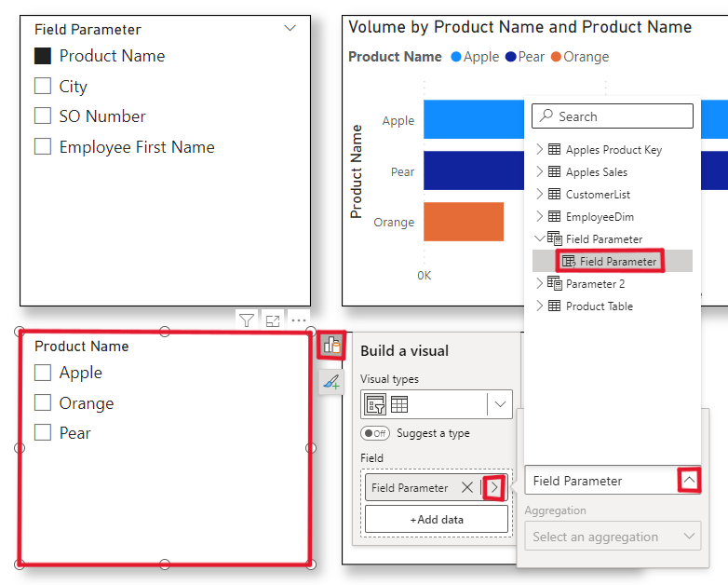The image size is (728, 585).
Task: Click the Focus mode icon above the slicer
Action: pyautogui.click(x=272, y=320)
